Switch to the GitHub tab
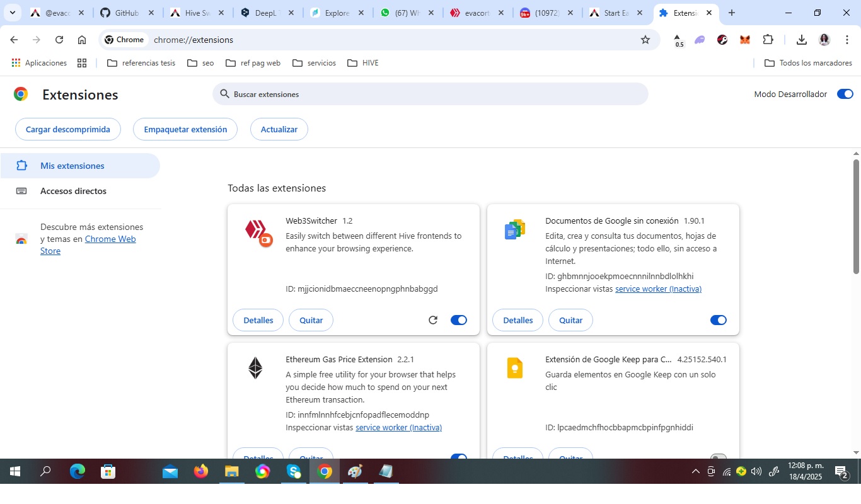861x504 pixels. (x=126, y=13)
